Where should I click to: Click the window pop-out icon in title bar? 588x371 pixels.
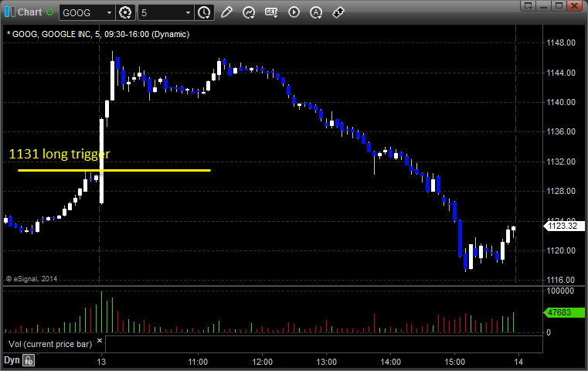529,5
